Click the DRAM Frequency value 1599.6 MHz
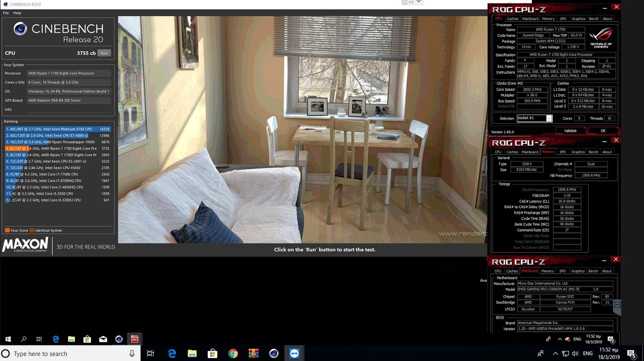Viewport: 644px width, 361px height. (567, 190)
